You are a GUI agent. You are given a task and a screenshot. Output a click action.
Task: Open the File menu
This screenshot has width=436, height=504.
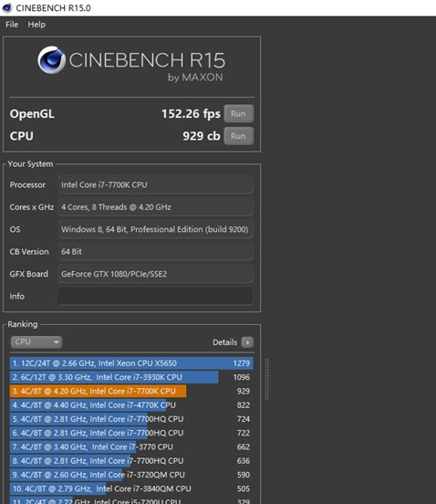[x=12, y=25]
